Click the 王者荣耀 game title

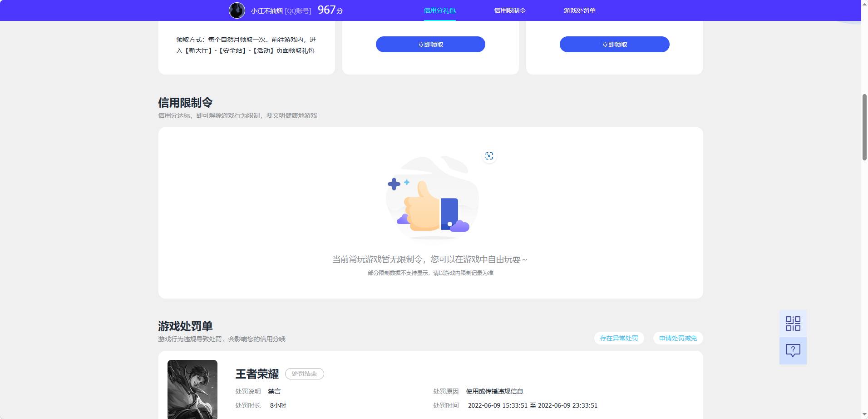[x=257, y=374]
